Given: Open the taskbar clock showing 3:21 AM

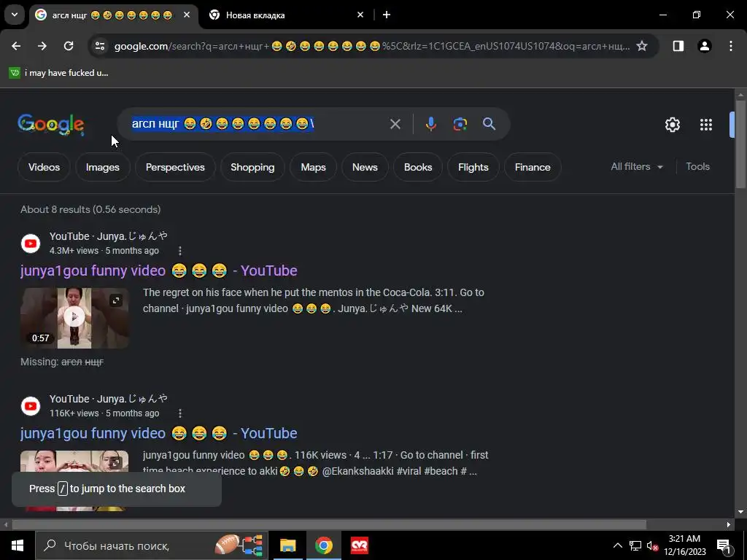Looking at the screenshot, I should pyautogui.click(x=684, y=545).
